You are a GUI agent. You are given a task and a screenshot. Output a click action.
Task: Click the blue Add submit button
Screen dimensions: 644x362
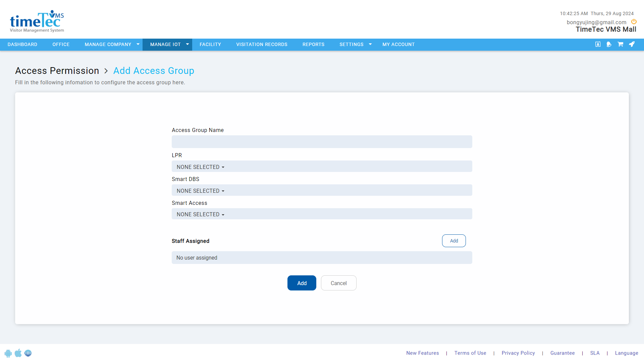(x=302, y=283)
